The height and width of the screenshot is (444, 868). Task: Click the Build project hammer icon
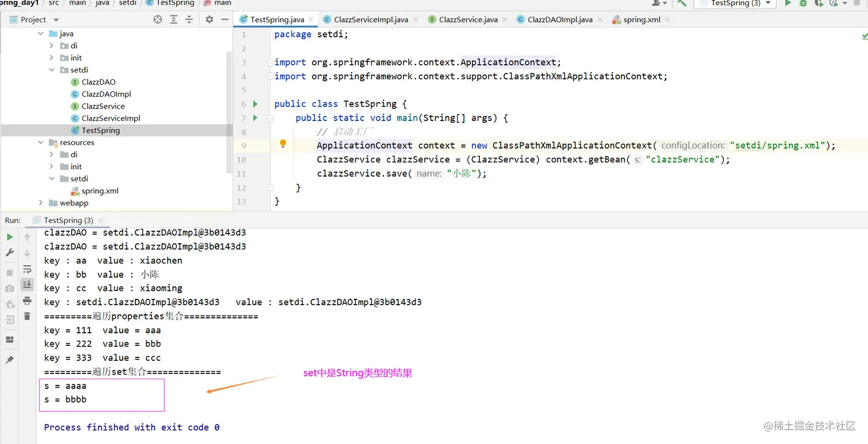tap(681, 3)
